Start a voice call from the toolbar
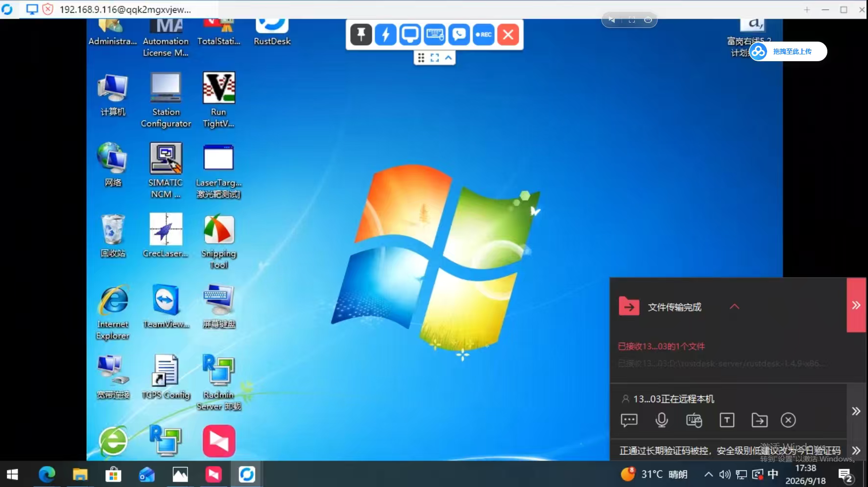868x487 pixels. (x=459, y=35)
